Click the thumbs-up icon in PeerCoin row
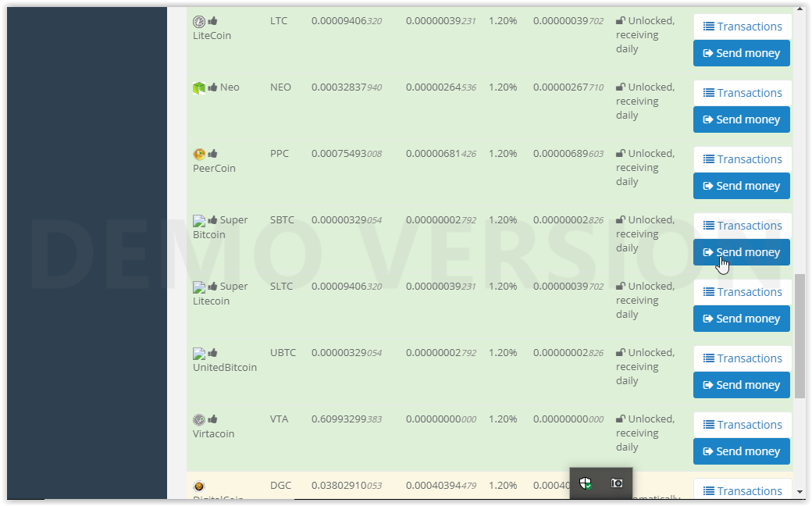The image size is (812, 506). (x=212, y=153)
